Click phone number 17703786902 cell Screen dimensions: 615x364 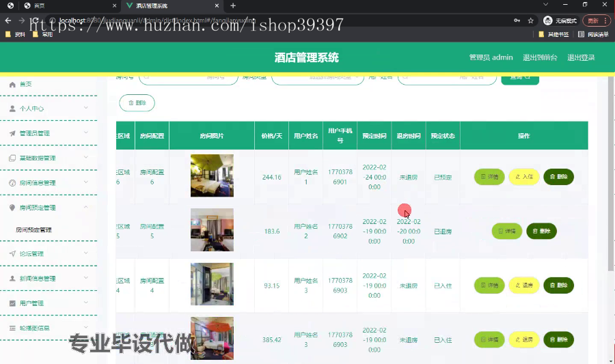(340, 232)
